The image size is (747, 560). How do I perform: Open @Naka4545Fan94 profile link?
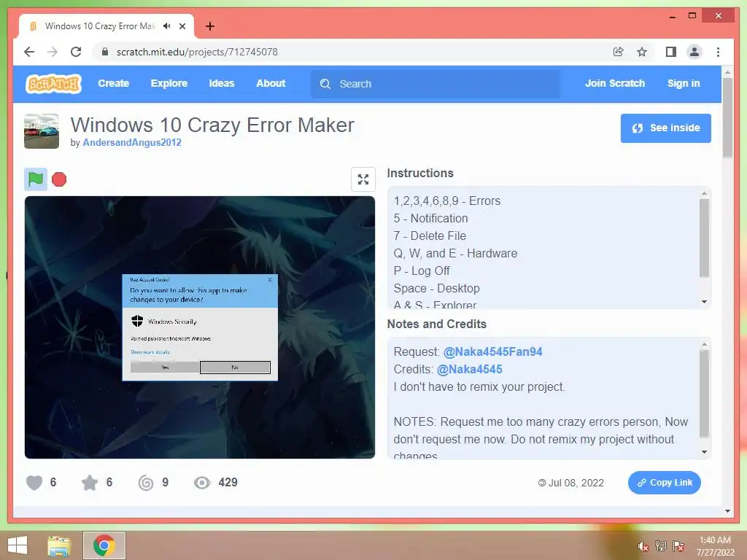click(492, 352)
